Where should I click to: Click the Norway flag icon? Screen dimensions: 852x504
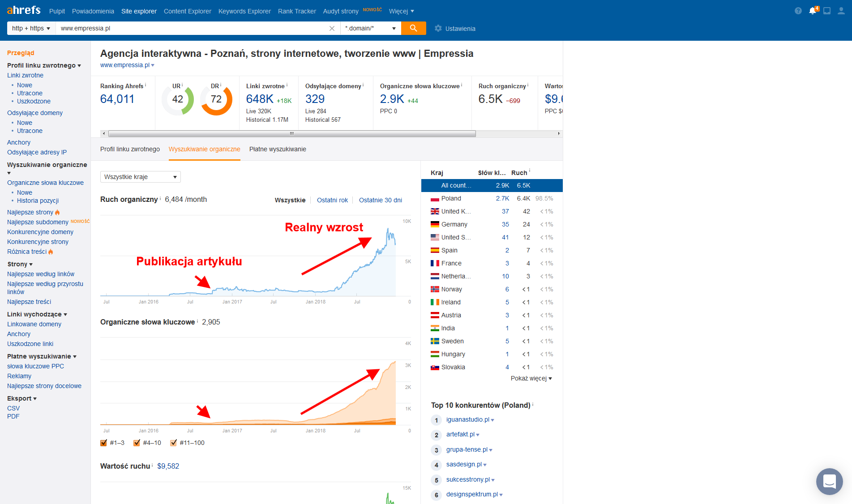[x=435, y=290]
